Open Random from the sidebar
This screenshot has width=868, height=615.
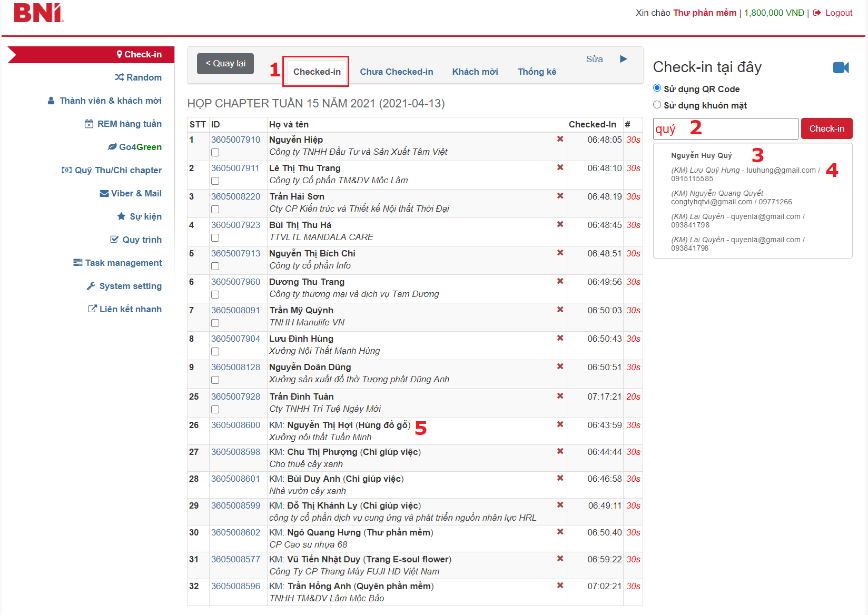139,77
